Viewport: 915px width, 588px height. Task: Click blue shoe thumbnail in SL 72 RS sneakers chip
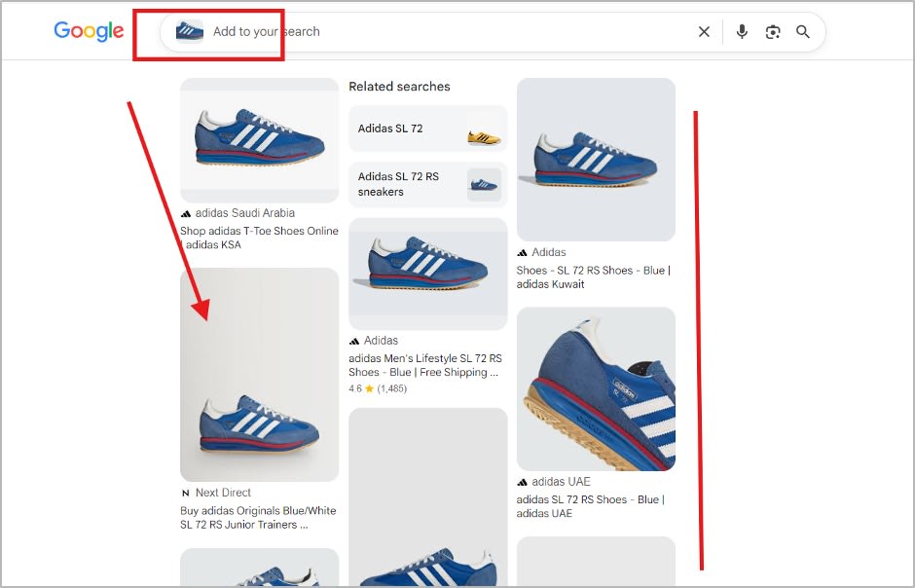point(485,185)
